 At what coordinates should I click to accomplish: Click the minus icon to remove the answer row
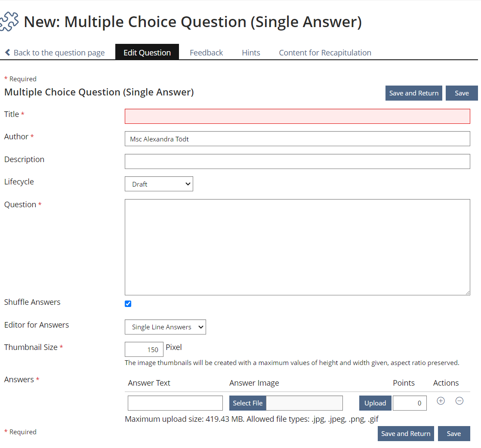point(459,401)
